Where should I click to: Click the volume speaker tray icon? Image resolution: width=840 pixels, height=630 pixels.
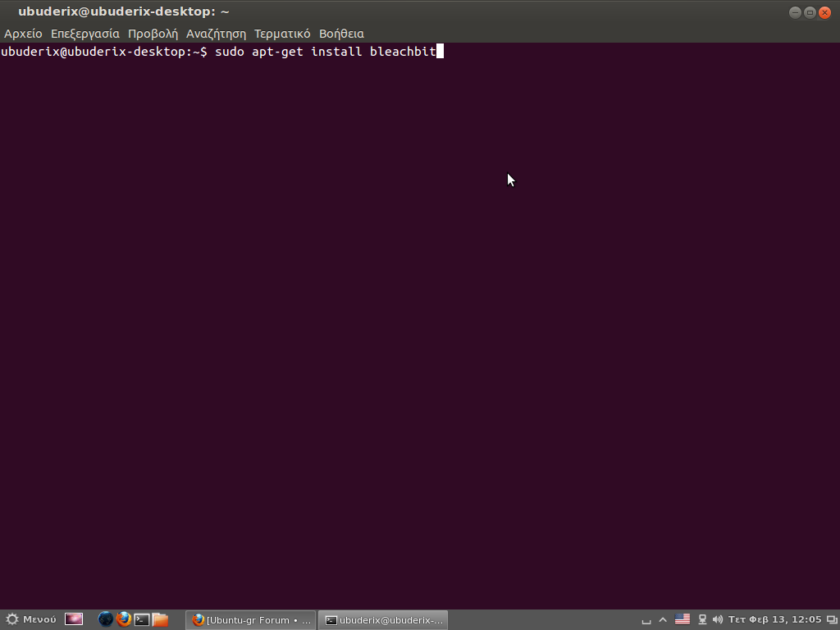tap(718, 620)
